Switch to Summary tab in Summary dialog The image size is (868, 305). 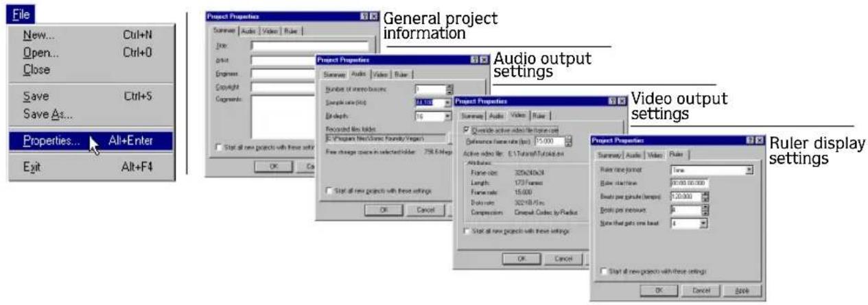coord(223,31)
